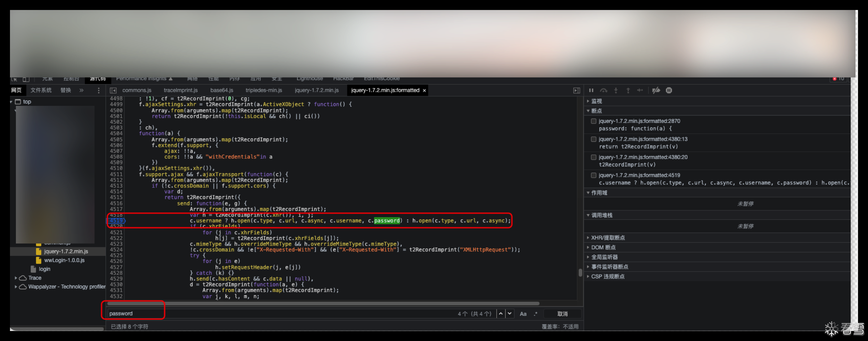Open the HackBar panel tab
This screenshot has height=341, width=868.
tap(343, 79)
